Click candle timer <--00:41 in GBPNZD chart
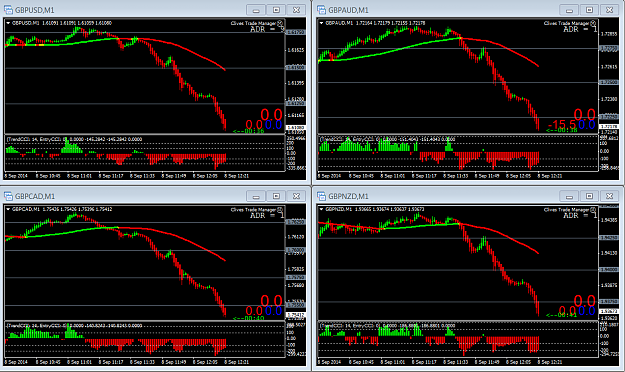 tap(562, 315)
